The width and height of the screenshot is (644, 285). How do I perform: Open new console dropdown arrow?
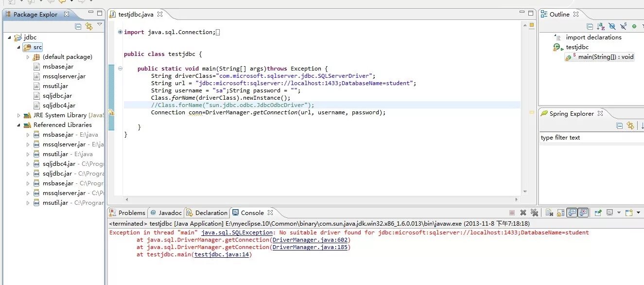(x=638, y=213)
